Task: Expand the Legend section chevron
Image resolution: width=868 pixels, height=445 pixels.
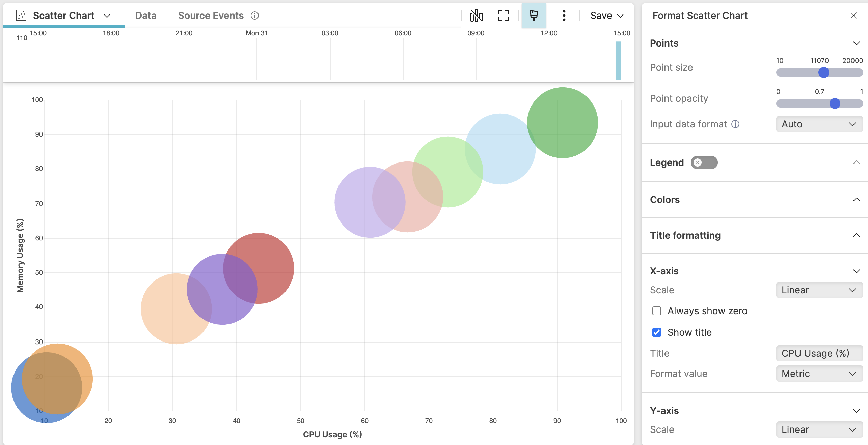Action: tap(856, 162)
